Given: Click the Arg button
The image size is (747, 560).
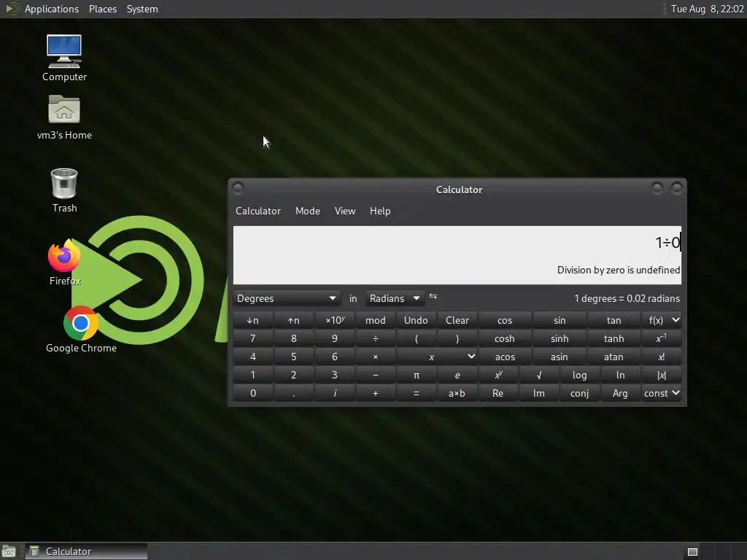Looking at the screenshot, I should click(621, 393).
